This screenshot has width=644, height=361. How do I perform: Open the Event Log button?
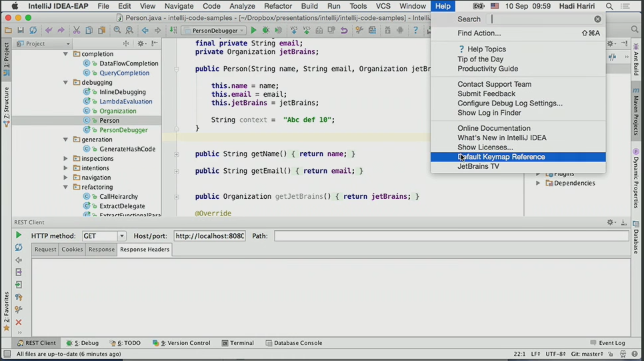click(607, 343)
